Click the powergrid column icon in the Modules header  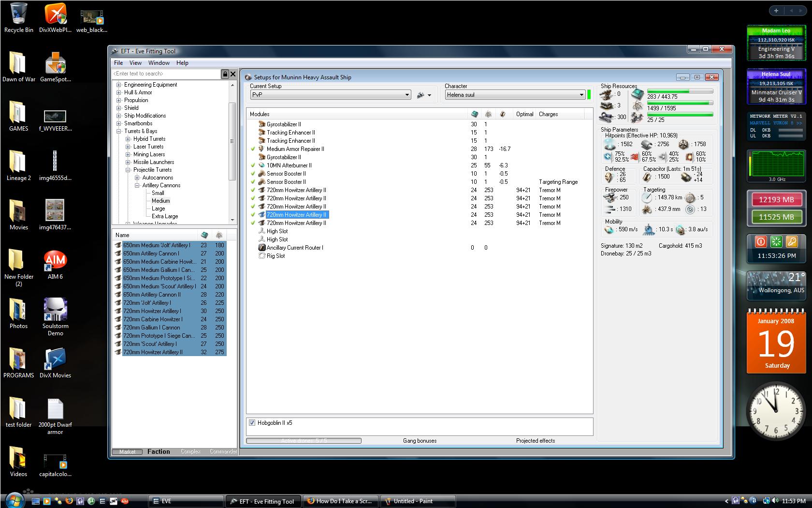(x=489, y=114)
